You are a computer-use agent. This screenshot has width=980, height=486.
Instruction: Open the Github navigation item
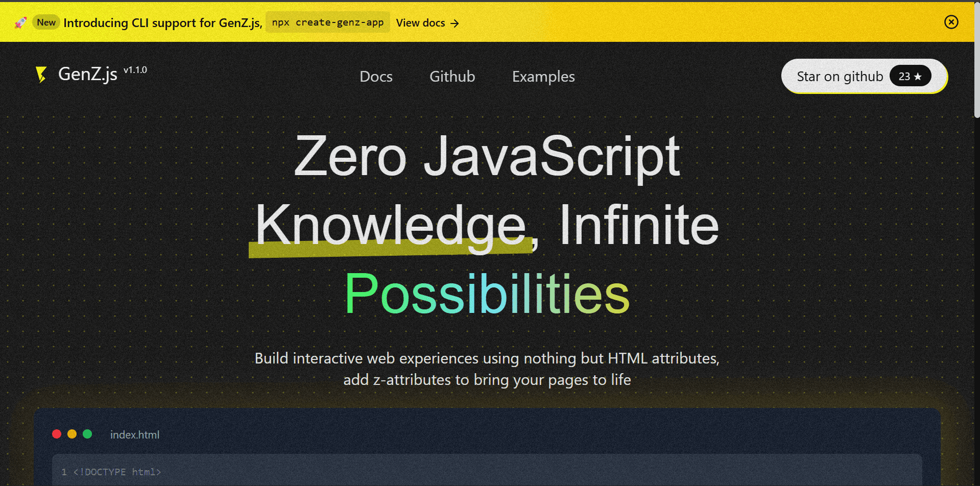(x=452, y=77)
